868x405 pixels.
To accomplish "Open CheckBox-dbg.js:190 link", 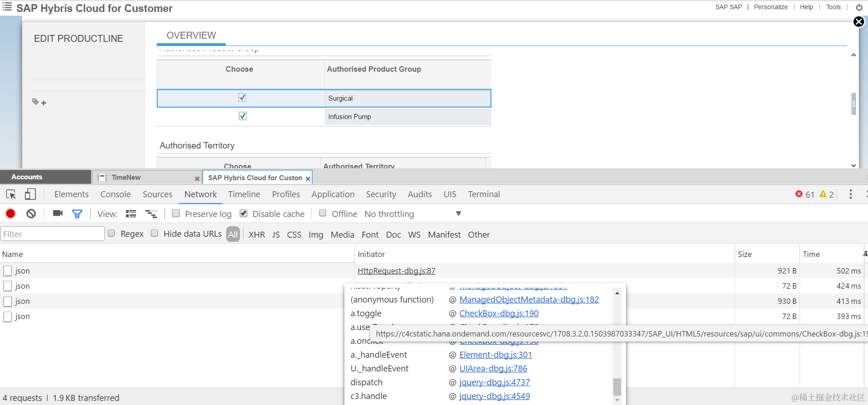I will 499,313.
